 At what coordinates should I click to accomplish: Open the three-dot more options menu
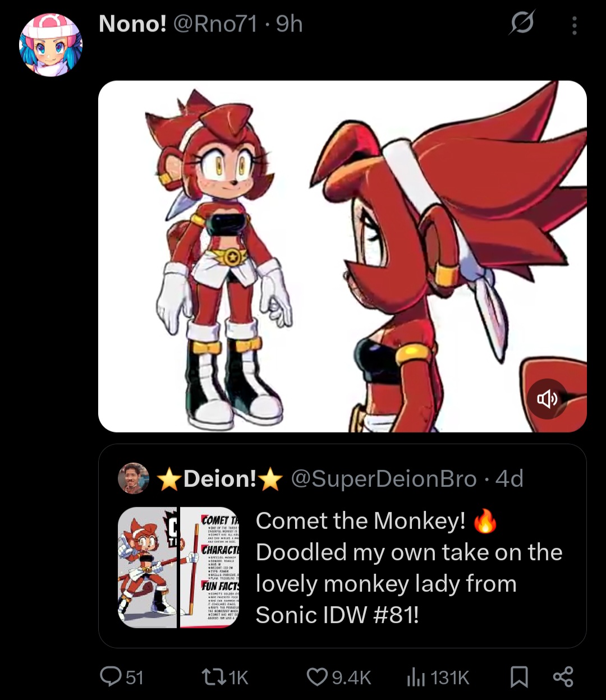pos(574,25)
